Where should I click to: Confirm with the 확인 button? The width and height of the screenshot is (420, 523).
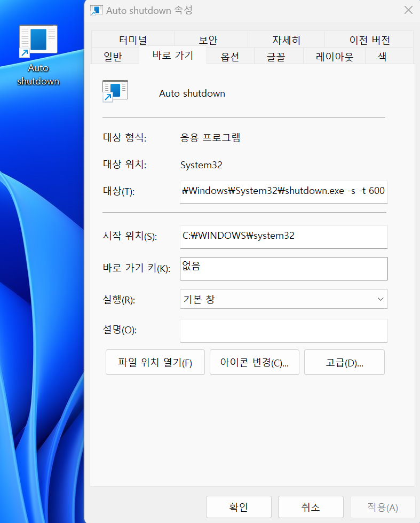pos(239,507)
